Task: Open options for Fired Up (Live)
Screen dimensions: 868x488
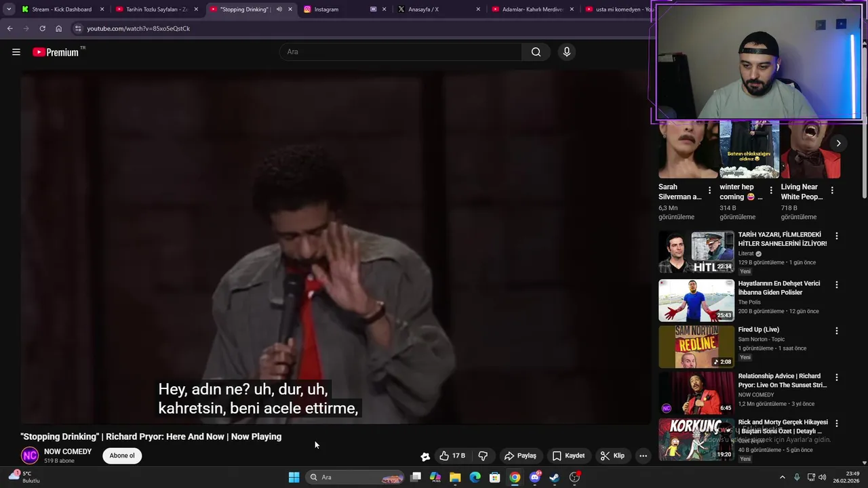Action: [836, 331]
